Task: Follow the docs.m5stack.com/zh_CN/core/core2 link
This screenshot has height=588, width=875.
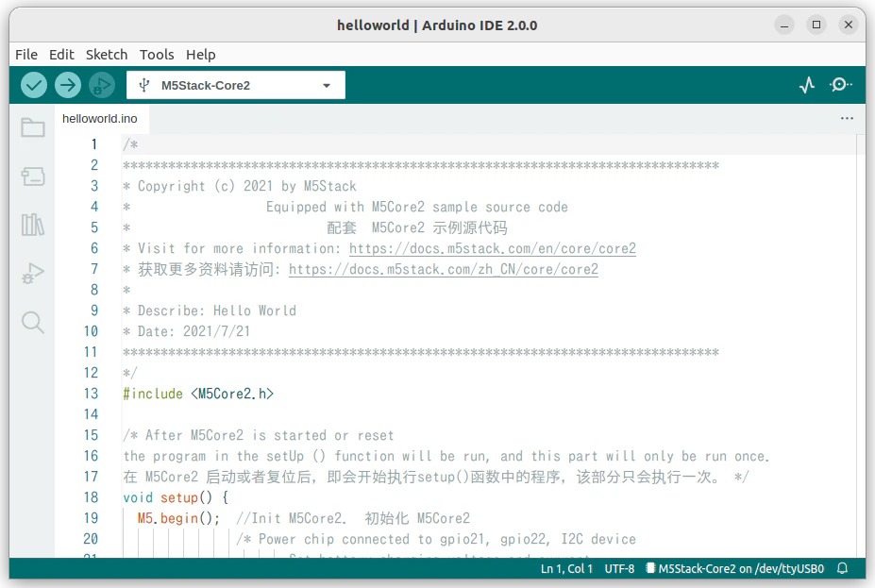Action: click(x=443, y=269)
